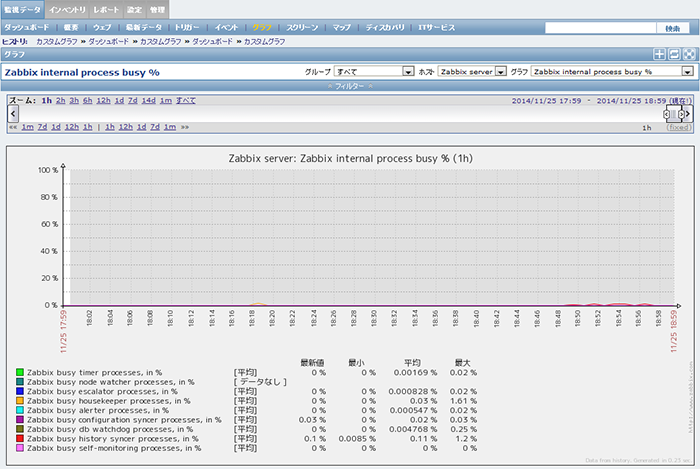The width and height of the screenshot is (700, 469).
Task: Open the グループ dropdown
Action: coord(374,72)
